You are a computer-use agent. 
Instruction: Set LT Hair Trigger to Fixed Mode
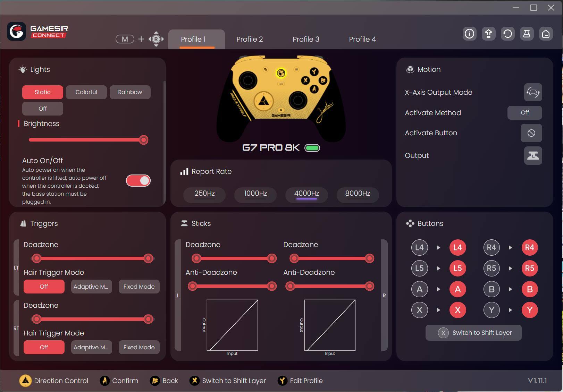pos(139,287)
